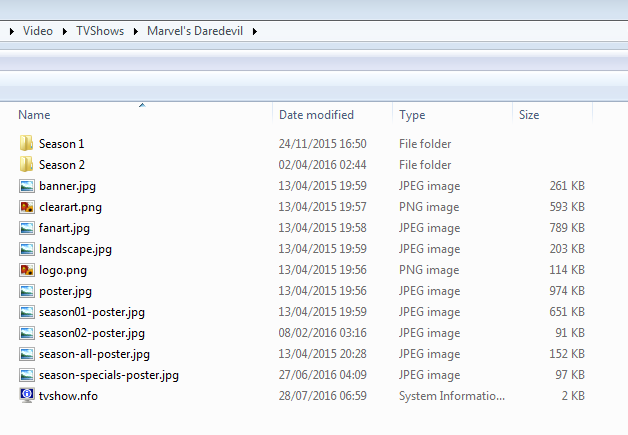This screenshot has height=435, width=628.
Task: Expand the arrow after Video breadcrumb
Action: [x=65, y=31]
